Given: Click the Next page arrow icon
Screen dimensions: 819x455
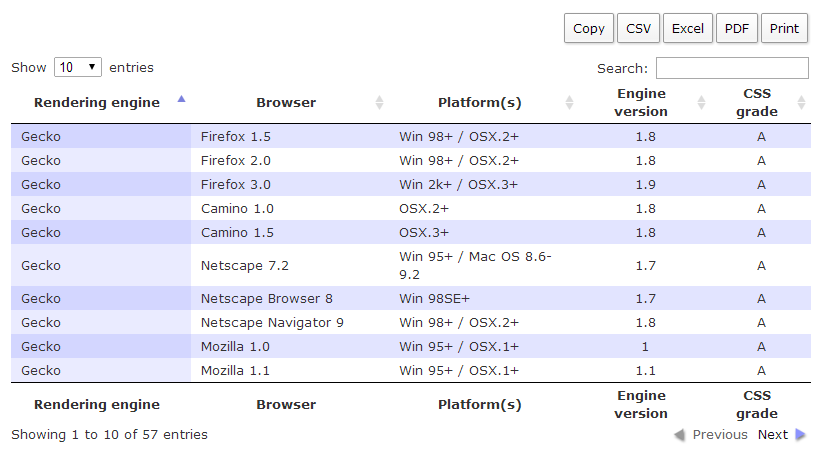Looking at the screenshot, I should pyautogui.click(x=800, y=435).
